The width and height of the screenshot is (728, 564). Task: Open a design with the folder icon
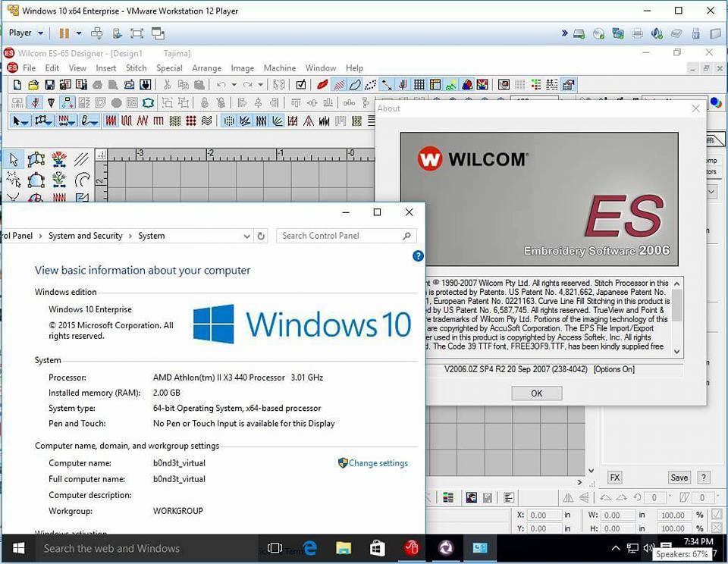(x=33, y=84)
